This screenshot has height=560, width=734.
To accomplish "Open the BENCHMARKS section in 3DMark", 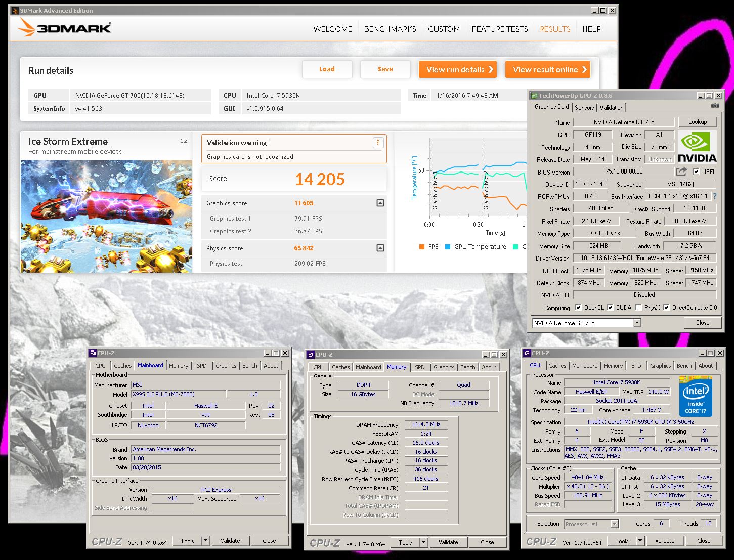I will pyautogui.click(x=390, y=29).
